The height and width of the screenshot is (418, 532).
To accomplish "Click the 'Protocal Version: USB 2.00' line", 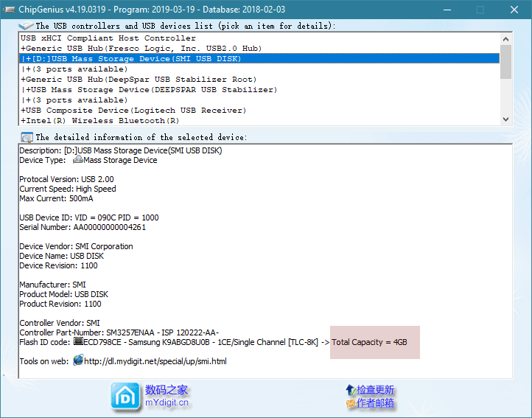I will pos(66,179).
